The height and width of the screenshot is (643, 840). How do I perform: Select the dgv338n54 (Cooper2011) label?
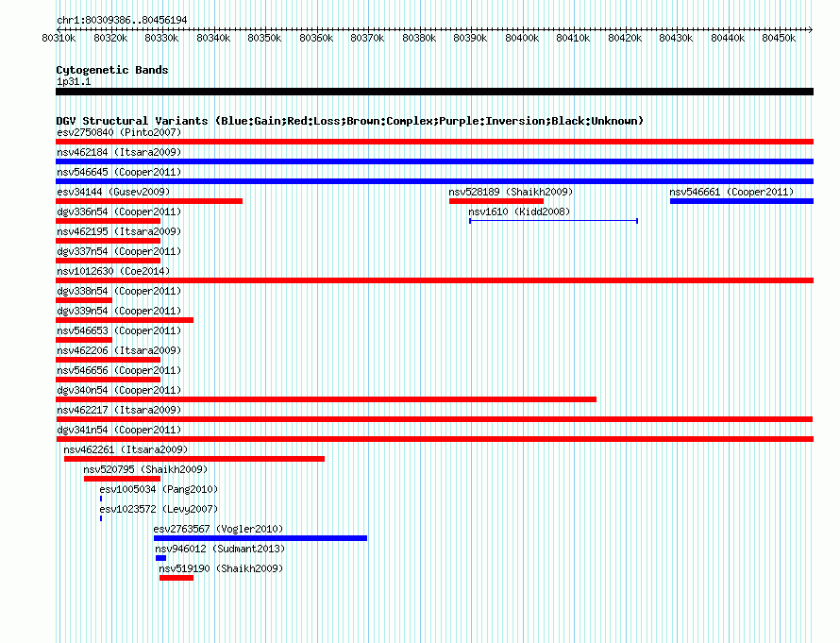119,291
